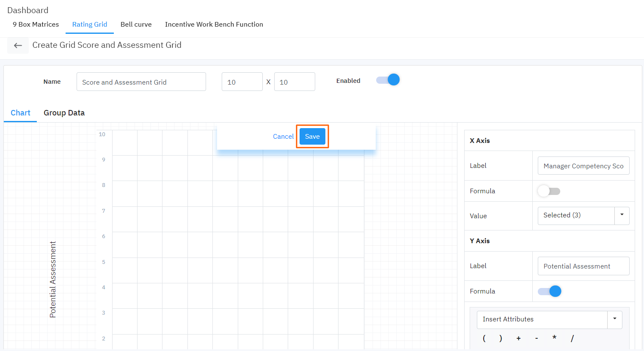Viewport: 644px width, 351px height.
Task: Cancel the current grid changes
Action: [283, 136]
